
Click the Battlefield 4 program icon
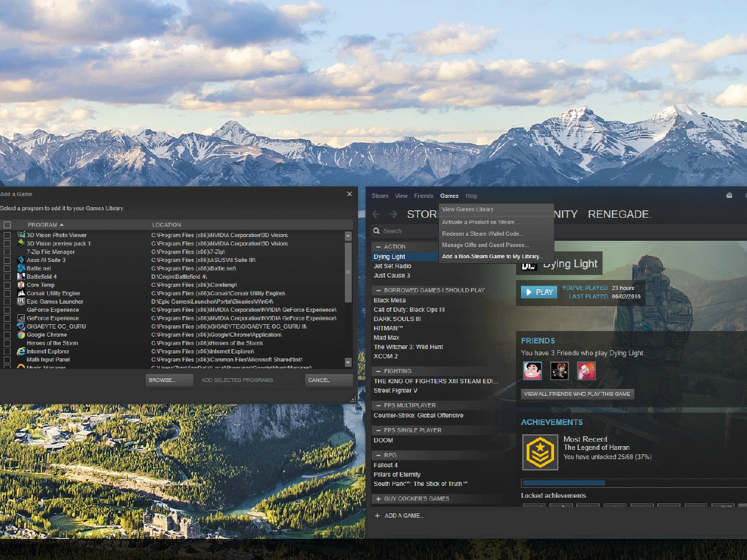point(21,276)
